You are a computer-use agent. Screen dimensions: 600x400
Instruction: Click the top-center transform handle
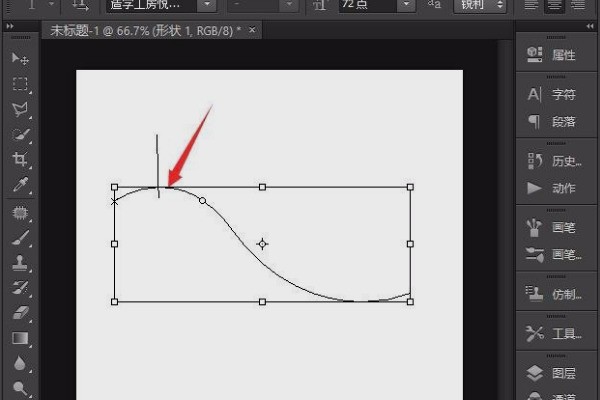[262, 187]
